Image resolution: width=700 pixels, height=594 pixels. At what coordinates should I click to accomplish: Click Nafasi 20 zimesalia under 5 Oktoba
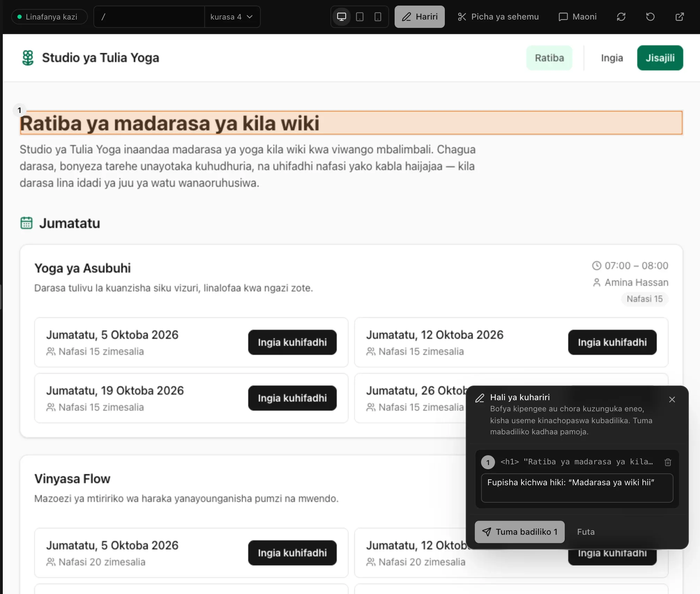[102, 562]
